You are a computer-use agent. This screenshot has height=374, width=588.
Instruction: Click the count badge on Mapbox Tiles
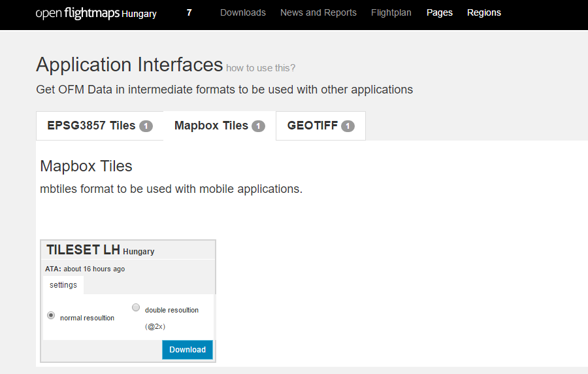[x=258, y=126]
